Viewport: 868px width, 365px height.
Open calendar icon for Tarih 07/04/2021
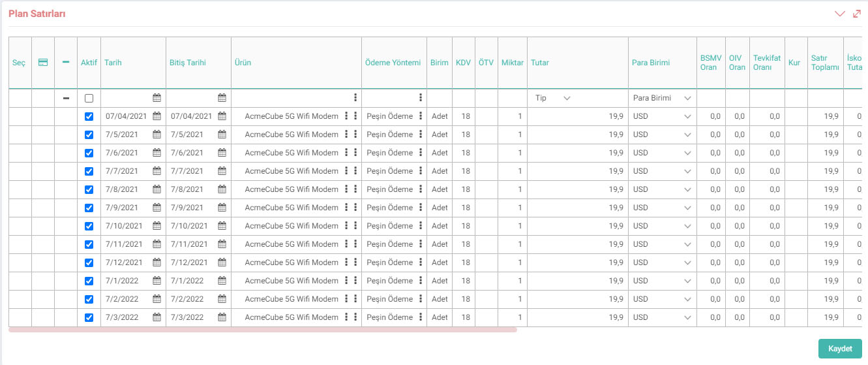click(x=157, y=116)
